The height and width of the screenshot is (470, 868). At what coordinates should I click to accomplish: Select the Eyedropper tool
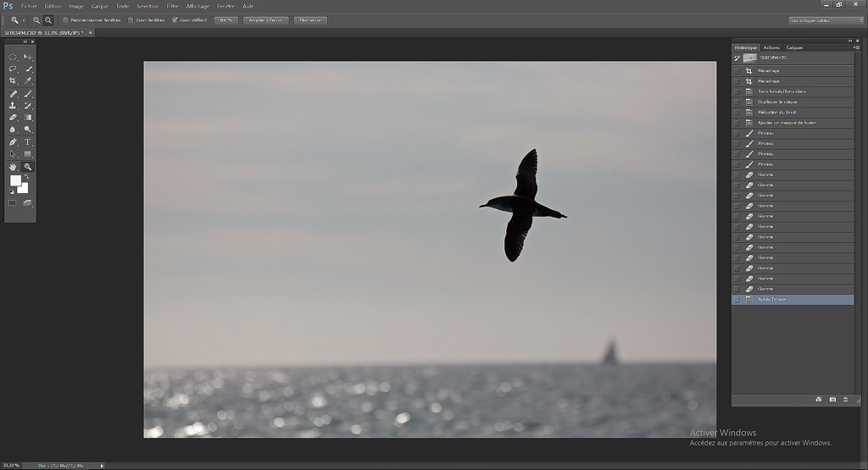tap(28, 81)
